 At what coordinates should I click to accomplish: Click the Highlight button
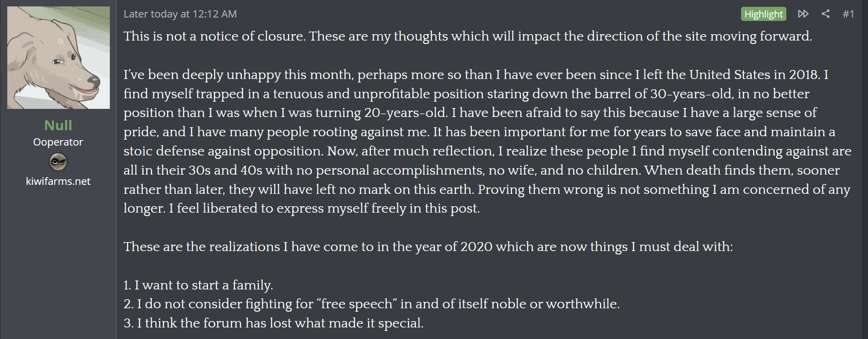(x=763, y=14)
